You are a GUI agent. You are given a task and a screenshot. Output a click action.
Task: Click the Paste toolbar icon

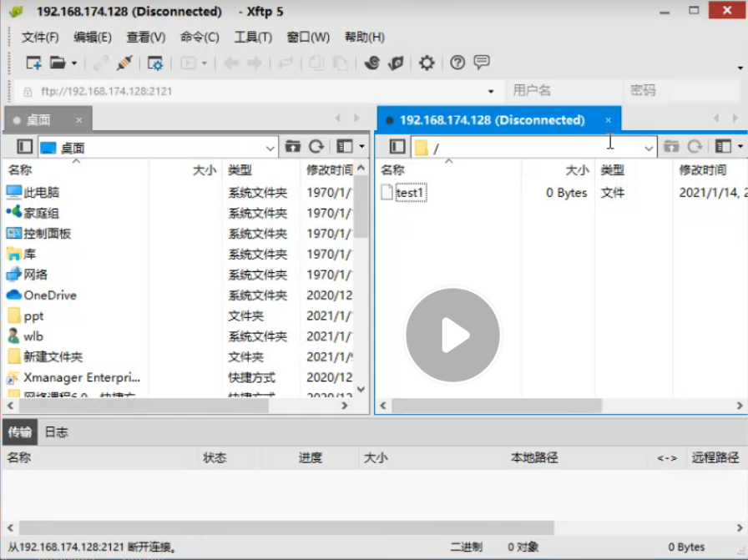tap(340, 63)
